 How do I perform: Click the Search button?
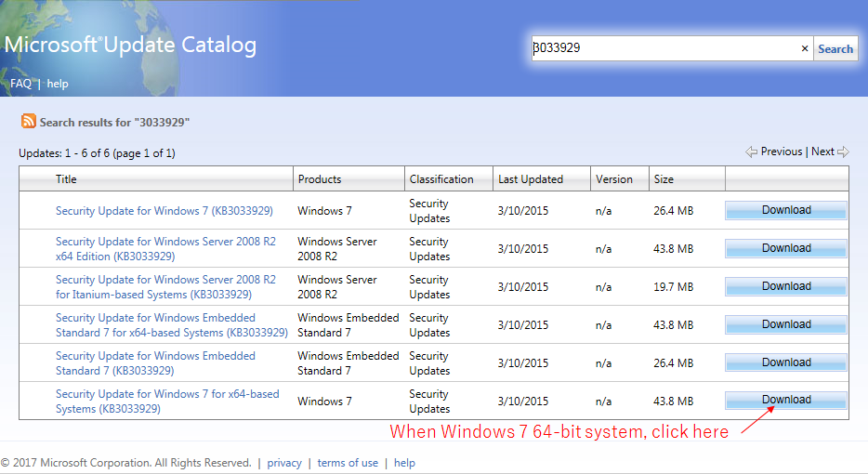click(835, 48)
